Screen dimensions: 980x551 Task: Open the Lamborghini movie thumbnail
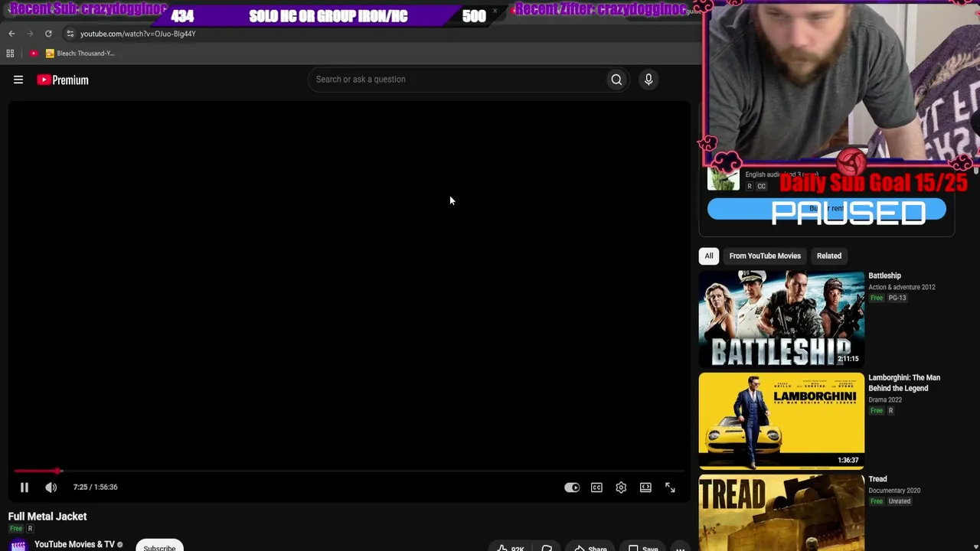pos(782,420)
